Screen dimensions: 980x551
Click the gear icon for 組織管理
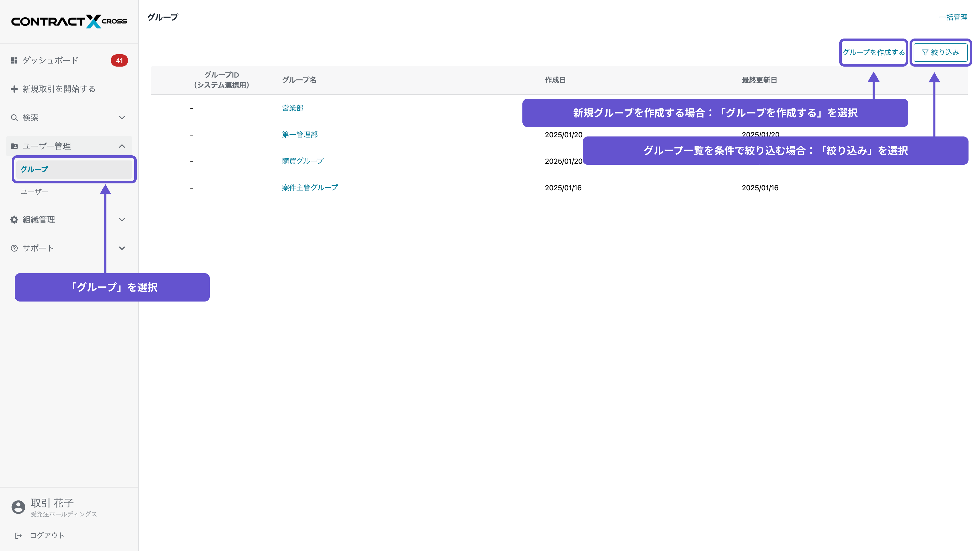[x=14, y=220]
